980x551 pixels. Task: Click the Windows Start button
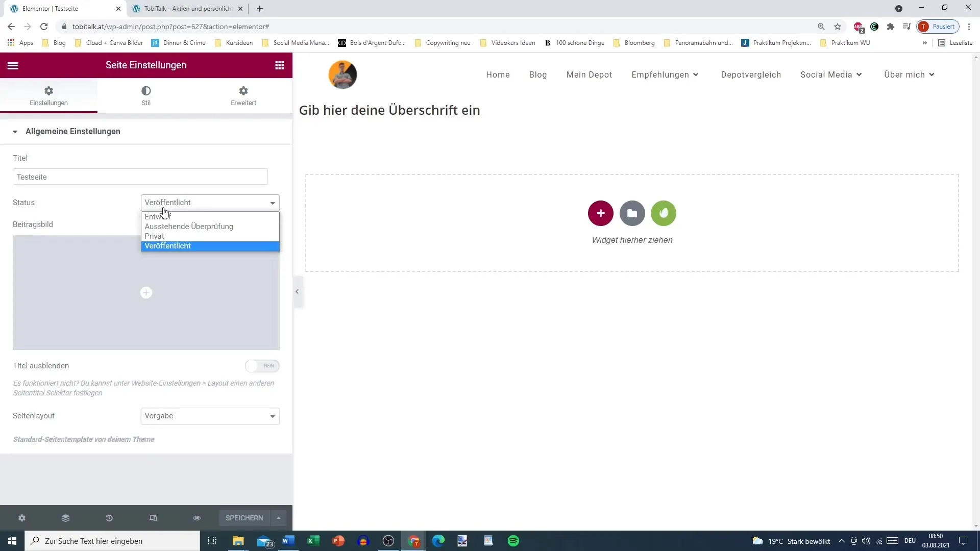[12, 541]
